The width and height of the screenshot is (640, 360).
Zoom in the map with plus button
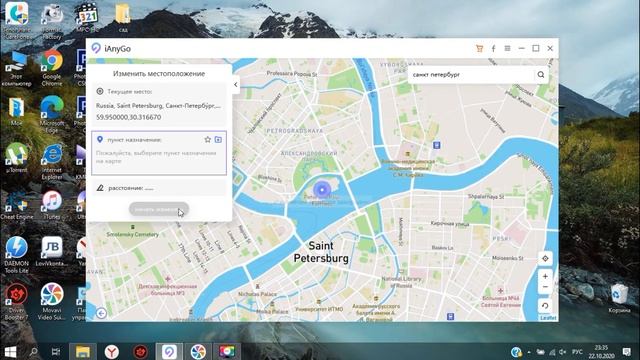point(545,276)
